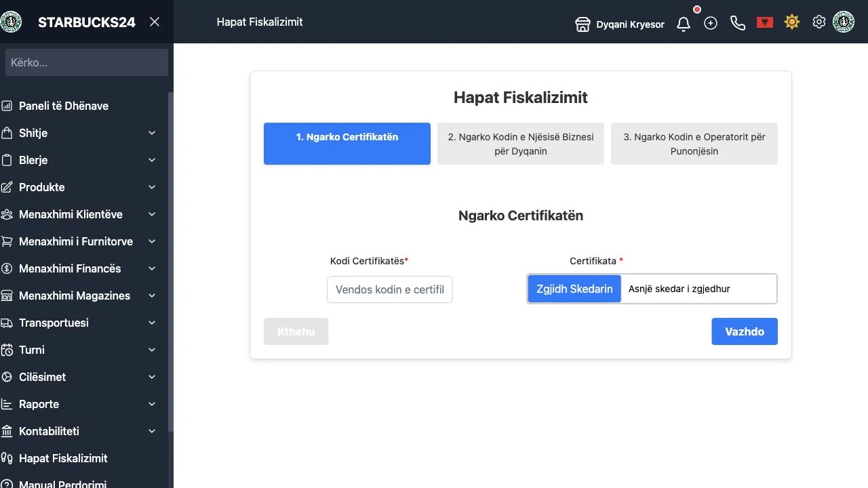Viewport: 868px width, 488px height.
Task: Click the Manual Perdorimi help icon
Action: [7, 485]
